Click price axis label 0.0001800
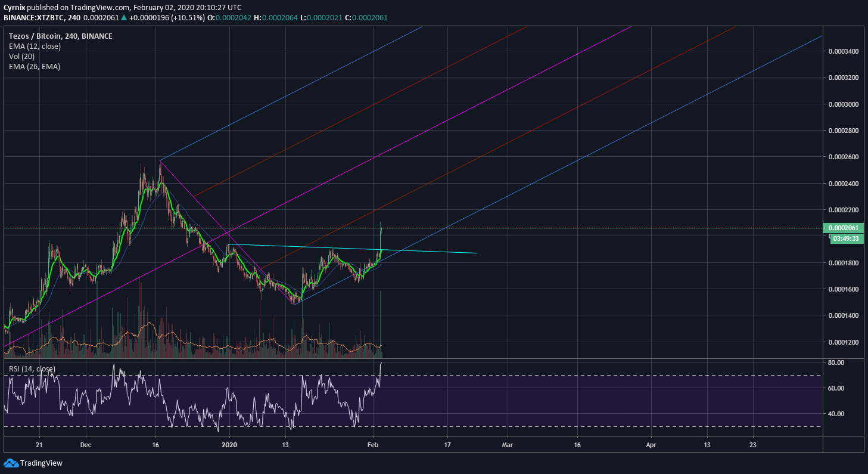The height and width of the screenshot is (474, 868). point(843,263)
